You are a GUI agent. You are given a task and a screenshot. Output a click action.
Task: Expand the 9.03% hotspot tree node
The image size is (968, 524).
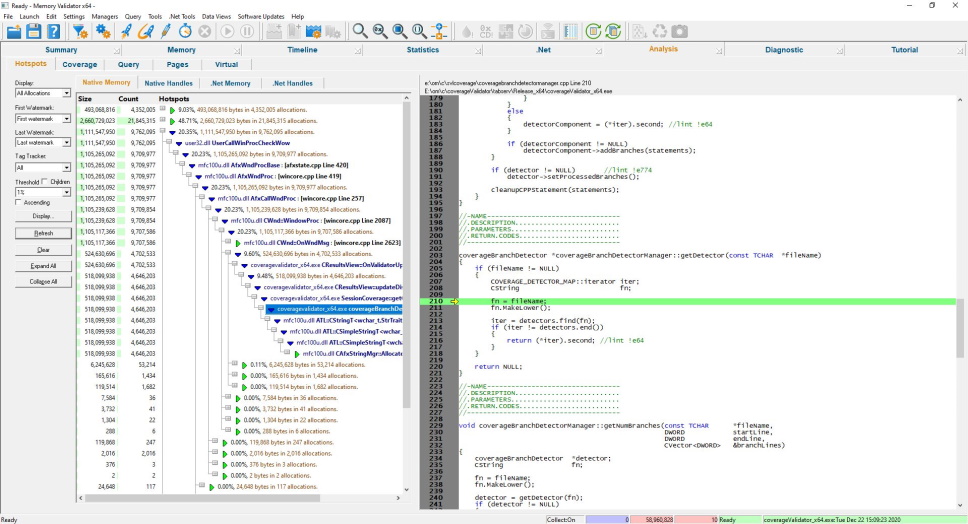tap(162, 109)
